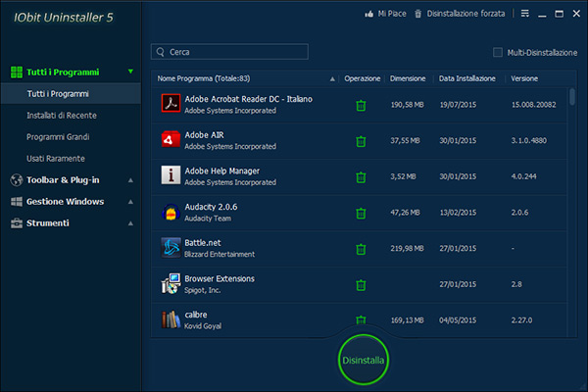Viewport: 588px width, 392px height.
Task: Click version 3.1.0.4880 cell
Action: pos(529,141)
